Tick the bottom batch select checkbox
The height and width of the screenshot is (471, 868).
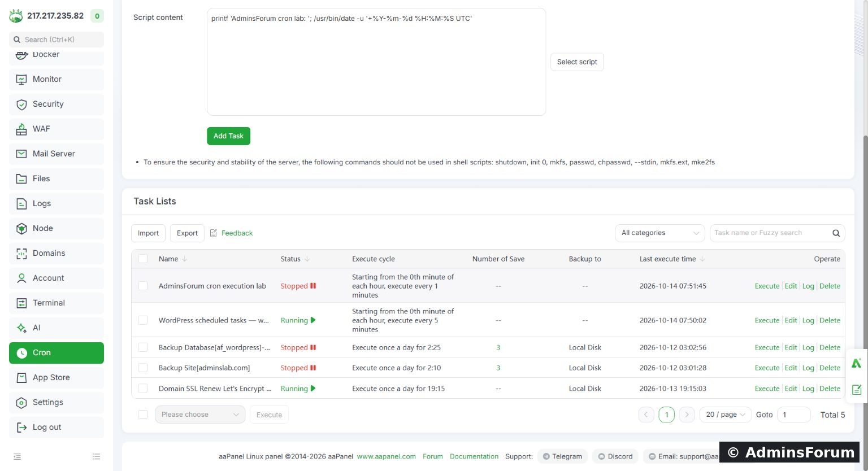tap(143, 415)
